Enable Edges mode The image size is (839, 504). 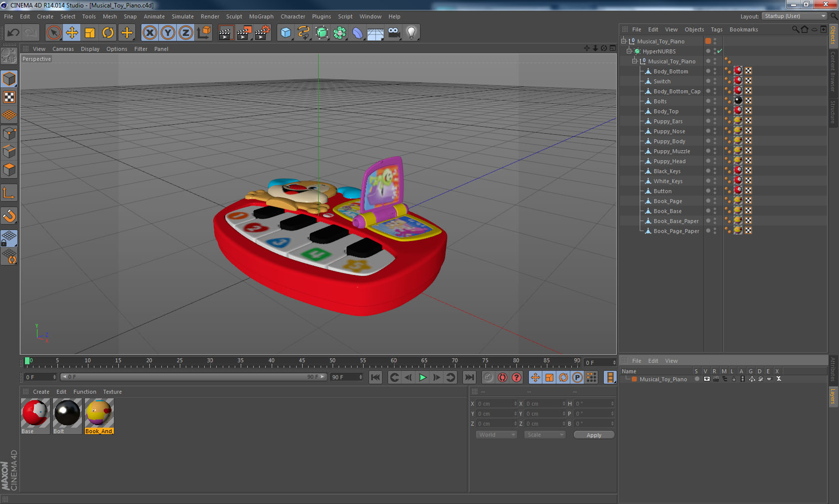[9, 152]
